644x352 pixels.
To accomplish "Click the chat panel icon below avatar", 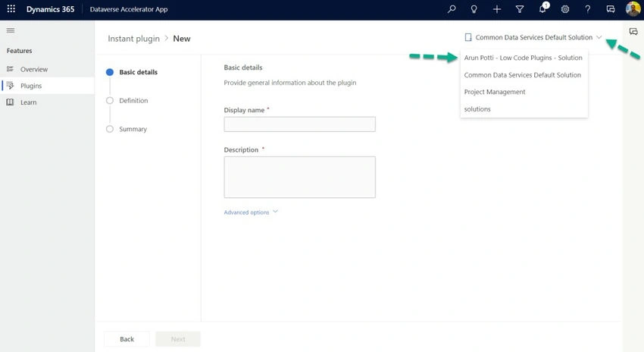I will (633, 31).
